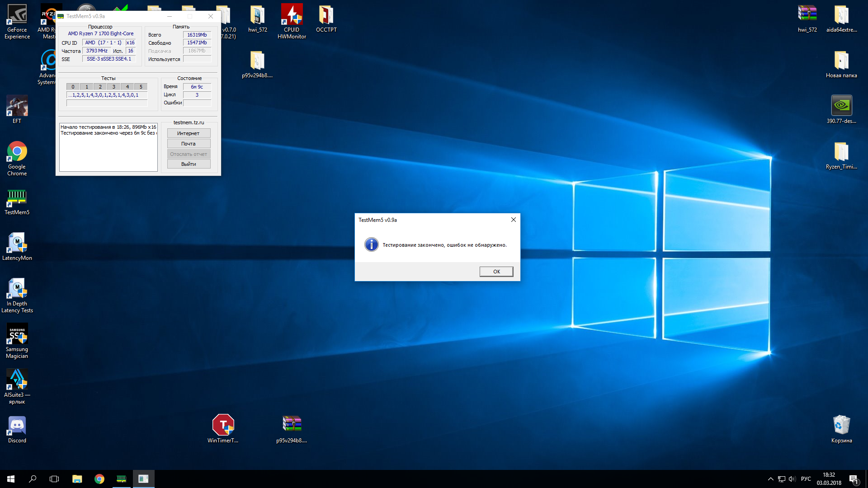Image resolution: width=868 pixels, height=488 pixels.
Task: Expand hidden system tray icons chevron
Action: [770, 479]
